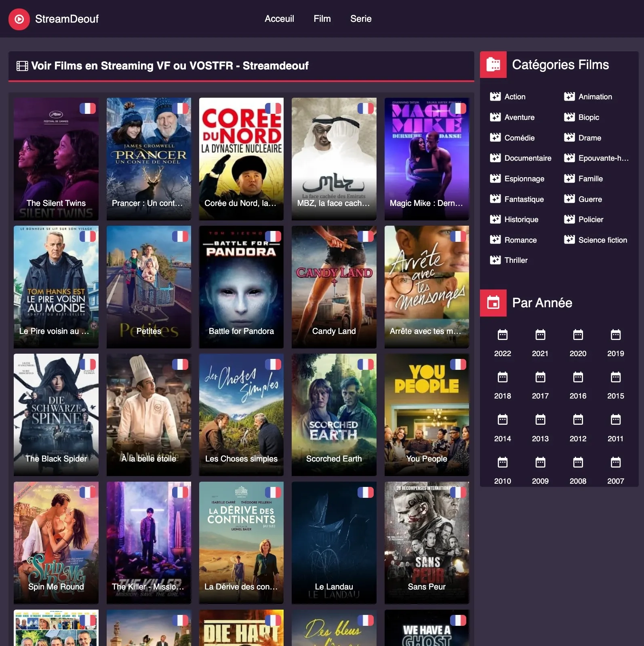The height and width of the screenshot is (646, 644).
Task: Click the StreamDeouf site name
Action: coord(67,19)
